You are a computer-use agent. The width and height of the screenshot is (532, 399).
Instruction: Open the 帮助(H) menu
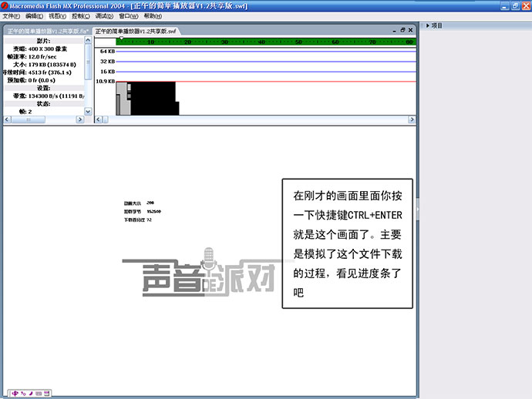pos(153,16)
